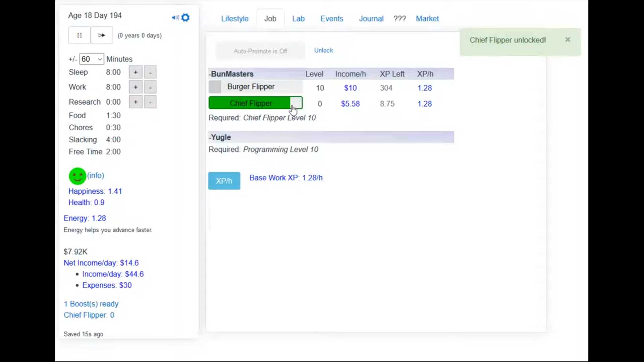Click the Chief Flipper: 0 link
Viewport: 644px width, 362px height.
89,315
